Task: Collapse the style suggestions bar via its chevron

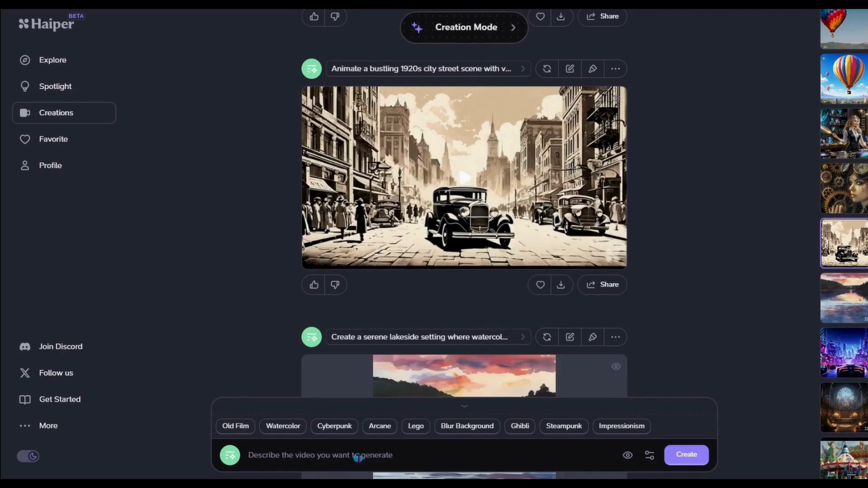Action: (464, 405)
